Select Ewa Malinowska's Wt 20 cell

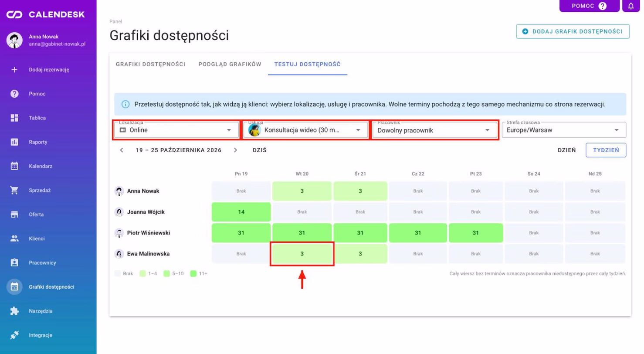pos(302,254)
